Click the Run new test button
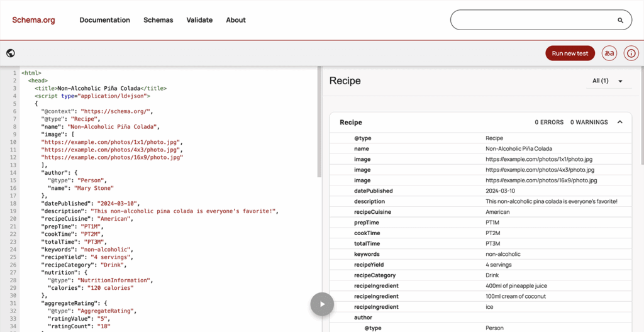Screen dimensions: 644x332 click(x=570, y=53)
